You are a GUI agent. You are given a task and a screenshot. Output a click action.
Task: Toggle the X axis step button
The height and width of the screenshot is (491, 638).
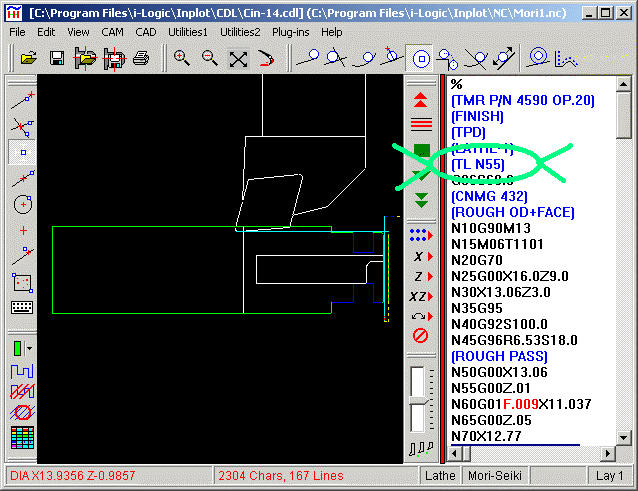tap(421, 256)
